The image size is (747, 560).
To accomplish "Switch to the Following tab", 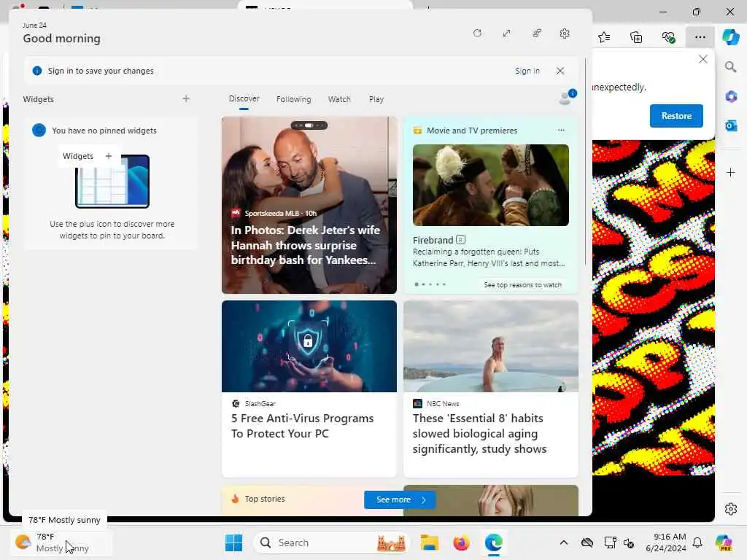I will point(293,99).
